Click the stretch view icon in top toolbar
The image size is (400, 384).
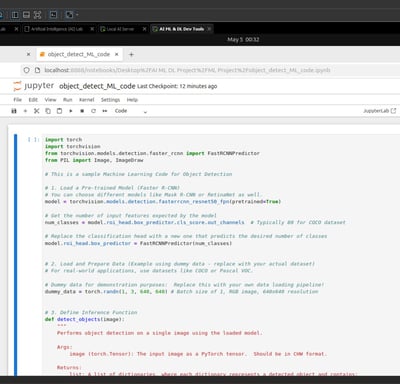coord(69,15)
